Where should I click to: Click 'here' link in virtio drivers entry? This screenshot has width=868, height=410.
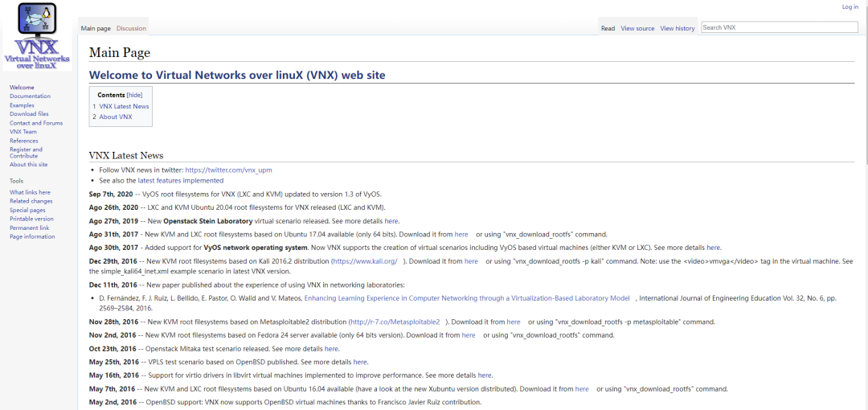485,375
